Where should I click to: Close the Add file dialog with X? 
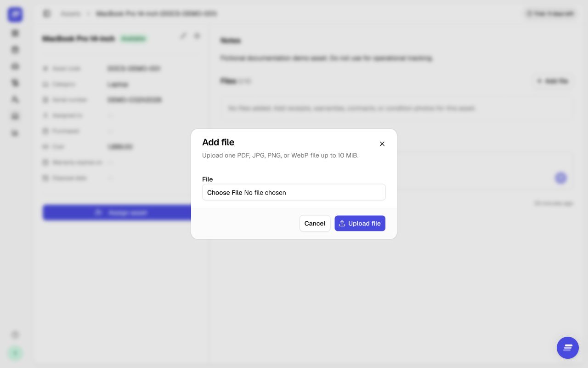point(382,144)
